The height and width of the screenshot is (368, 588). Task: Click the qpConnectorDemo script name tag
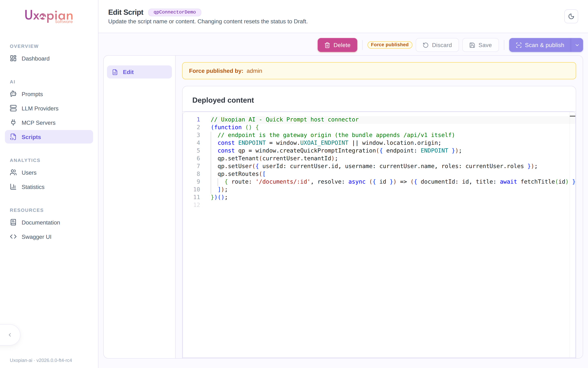174,12
